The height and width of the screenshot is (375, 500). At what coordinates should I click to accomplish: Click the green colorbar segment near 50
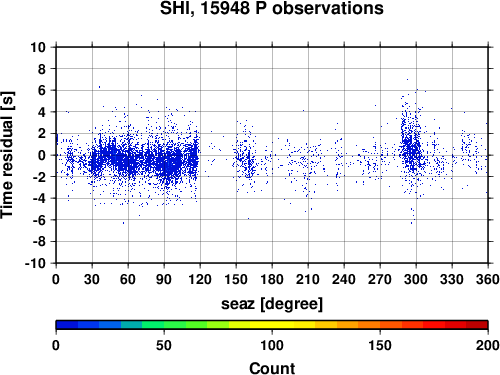tap(164, 325)
